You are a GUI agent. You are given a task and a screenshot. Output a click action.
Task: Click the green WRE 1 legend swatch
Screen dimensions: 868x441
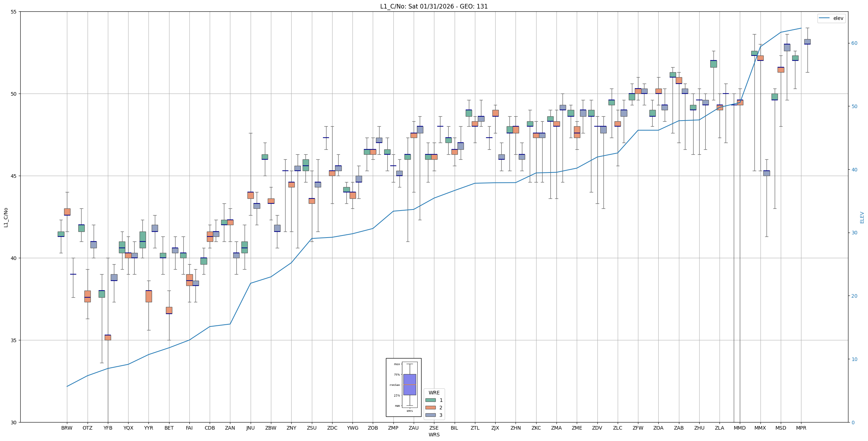[x=430, y=400]
